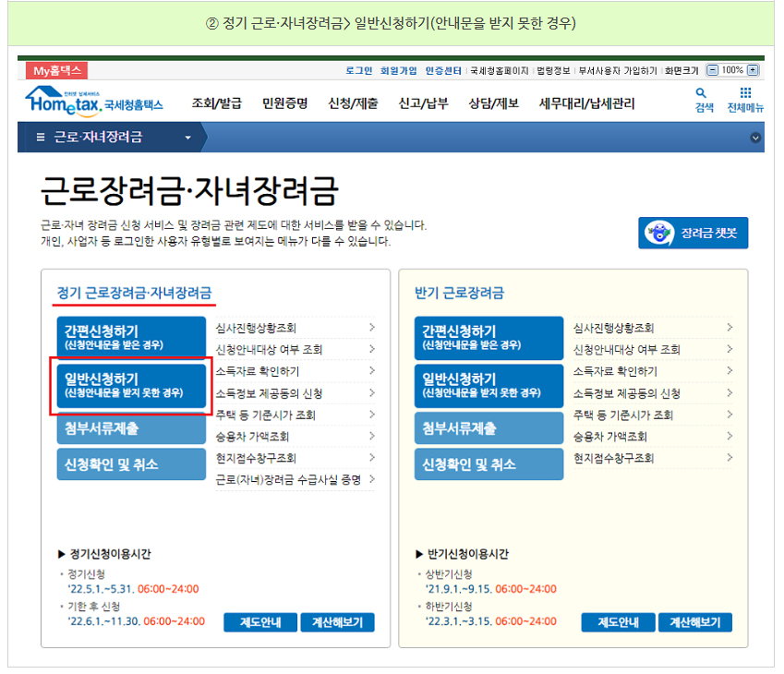Screen dimensions: 784x674
Task: Expand the round chevron on blue bar
Action: click(755, 138)
